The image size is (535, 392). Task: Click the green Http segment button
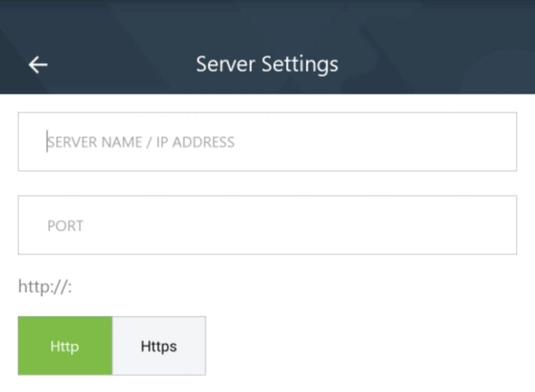click(65, 346)
